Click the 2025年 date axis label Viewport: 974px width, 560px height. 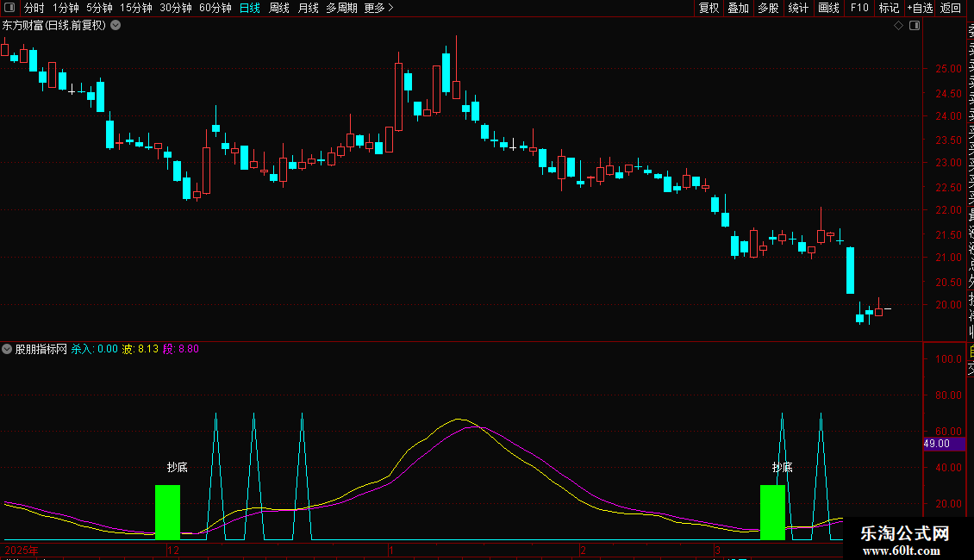pyautogui.click(x=22, y=550)
